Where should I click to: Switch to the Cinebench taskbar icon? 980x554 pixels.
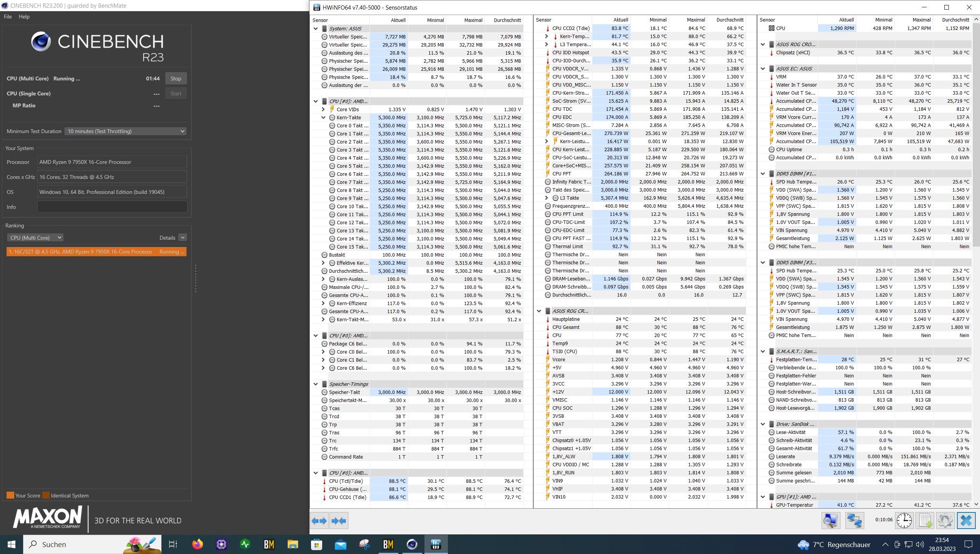pos(412,544)
